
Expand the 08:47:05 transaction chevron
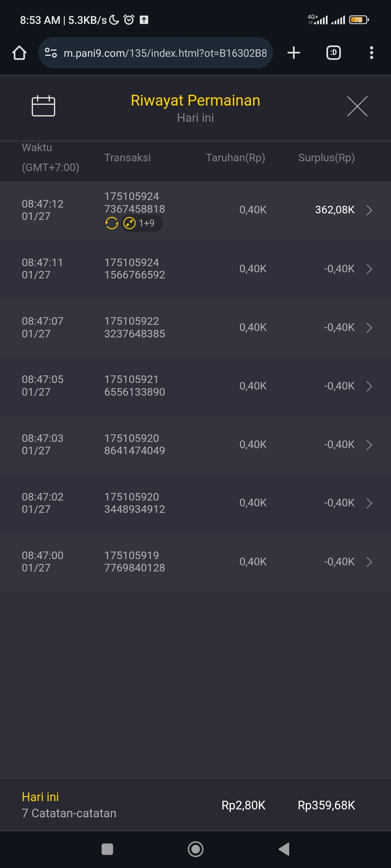coord(369,386)
